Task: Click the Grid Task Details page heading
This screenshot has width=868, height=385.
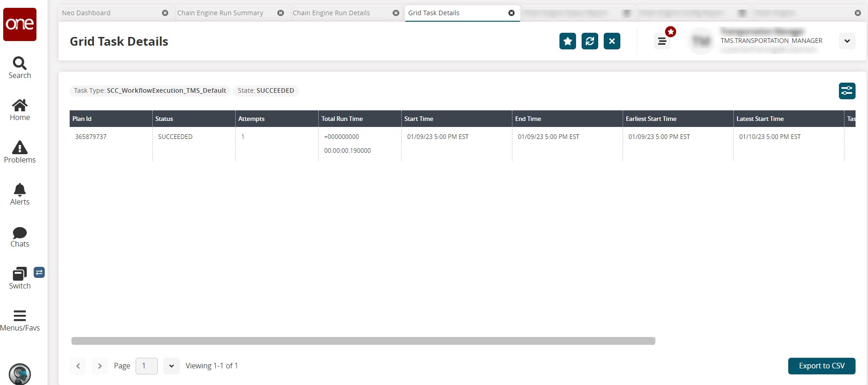Action: click(x=119, y=42)
